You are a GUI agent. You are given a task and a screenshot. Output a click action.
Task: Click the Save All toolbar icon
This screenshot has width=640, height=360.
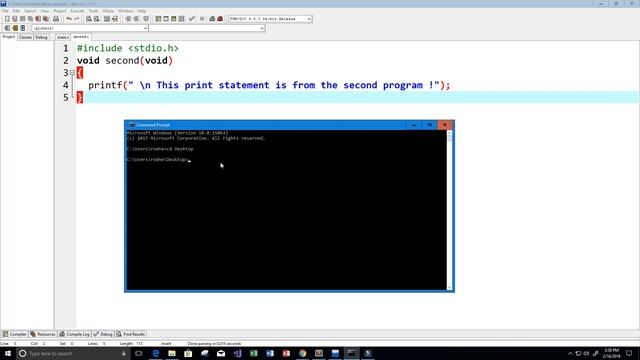click(x=30, y=19)
